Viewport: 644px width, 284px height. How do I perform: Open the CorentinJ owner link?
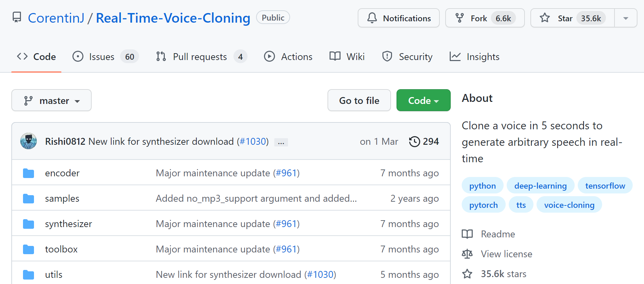[x=56, y=18]
